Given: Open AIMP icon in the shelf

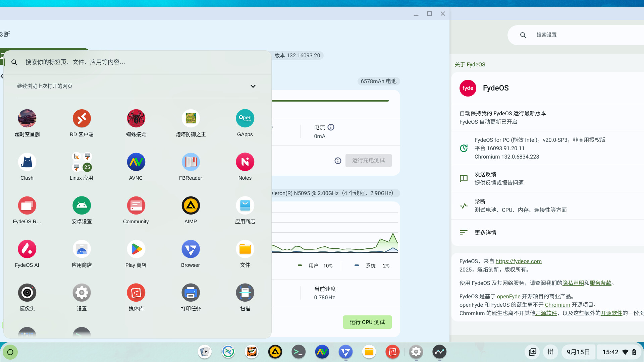Looking at the screenshot, I should [x=275, y=352].
